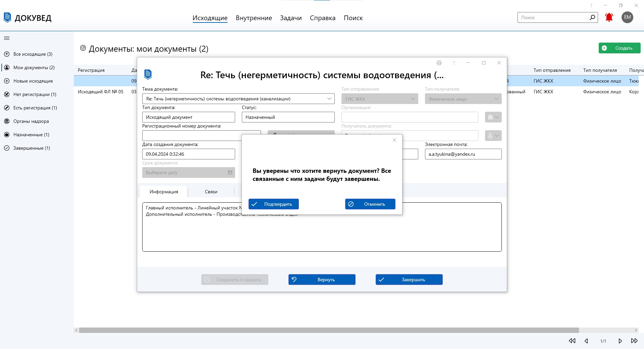Viewport: 644px width, 349px height.
Task: Open the organization picker dropdown button
Action: [493, 117]
